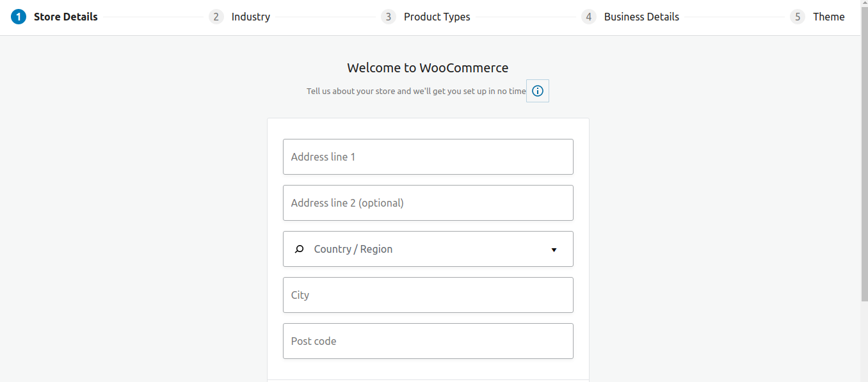Focus the Address line 1 field
This screenshot has height=382, width=868.
(x=428, y=157)
